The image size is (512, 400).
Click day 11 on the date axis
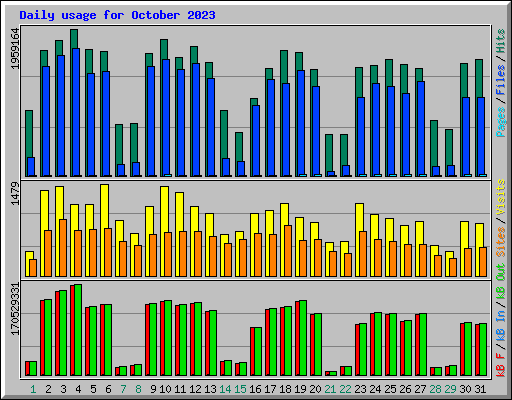coord(180,389)
